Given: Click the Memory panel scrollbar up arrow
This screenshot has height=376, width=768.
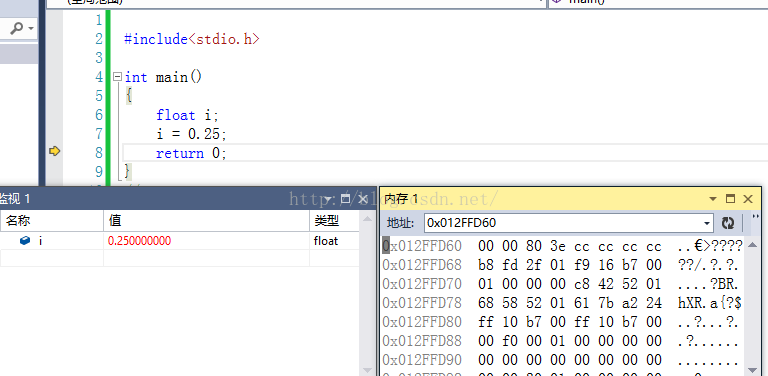Looking at the screenshot, I should (754, 245).
